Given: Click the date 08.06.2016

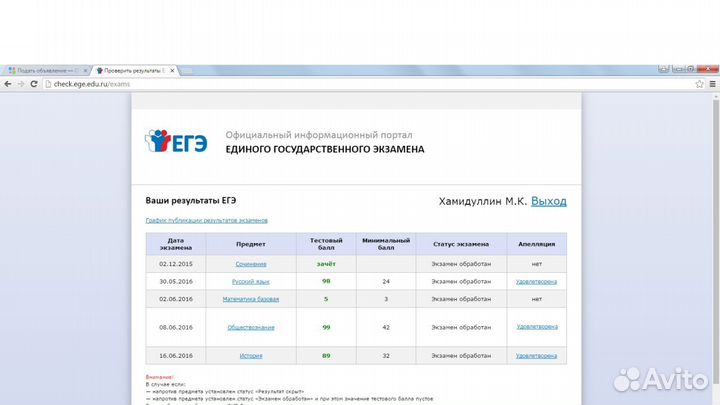Looking at the screenshot, I should (x=176, y=327).
